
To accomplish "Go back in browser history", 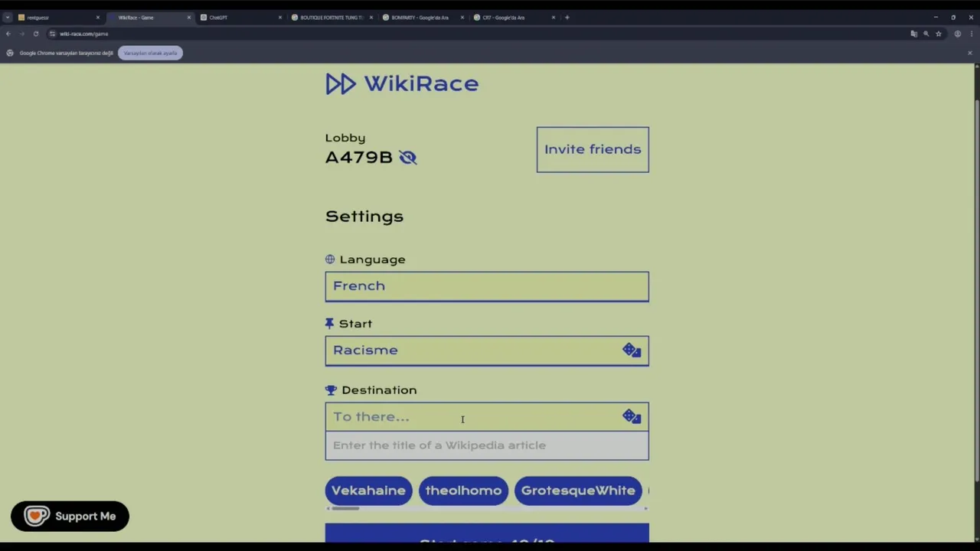I will click(8, 34).
